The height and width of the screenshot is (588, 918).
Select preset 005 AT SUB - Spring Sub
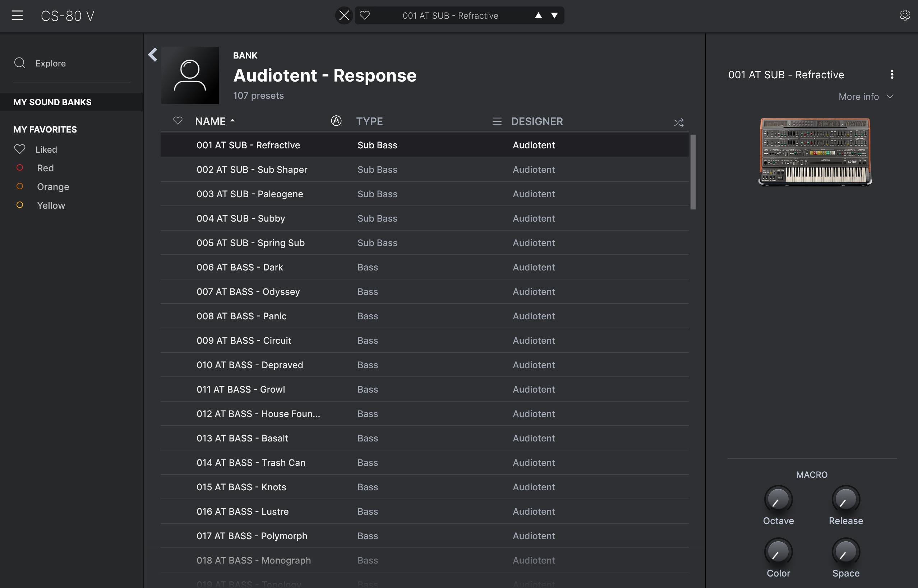click(x=425, y=242)
